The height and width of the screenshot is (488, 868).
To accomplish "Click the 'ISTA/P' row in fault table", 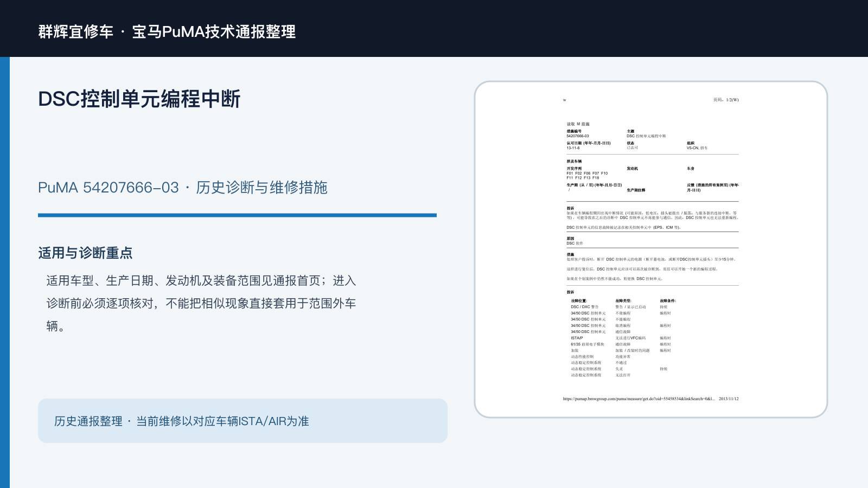I will (x=577, y=338).
